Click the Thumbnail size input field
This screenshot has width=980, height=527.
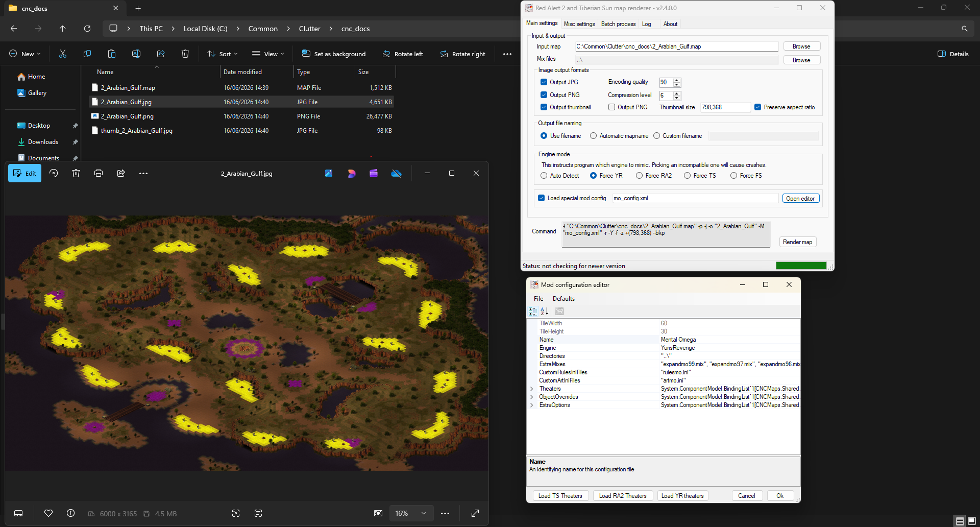[725, 107]
